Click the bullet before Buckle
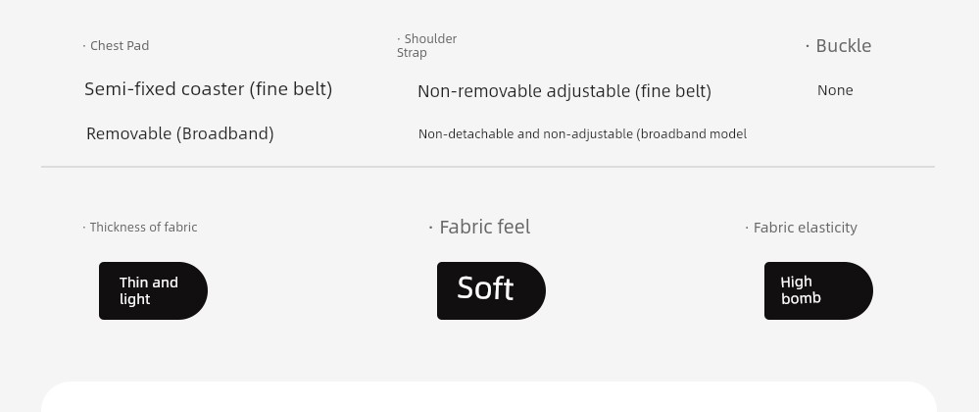Image resolution: width=980 pixels, height=412 pixels. coord(808,46)
